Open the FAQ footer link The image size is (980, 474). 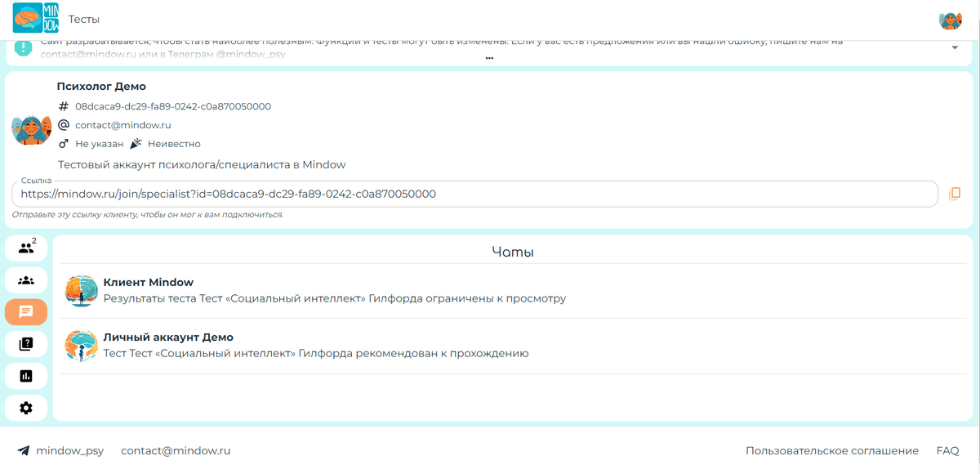948,450
